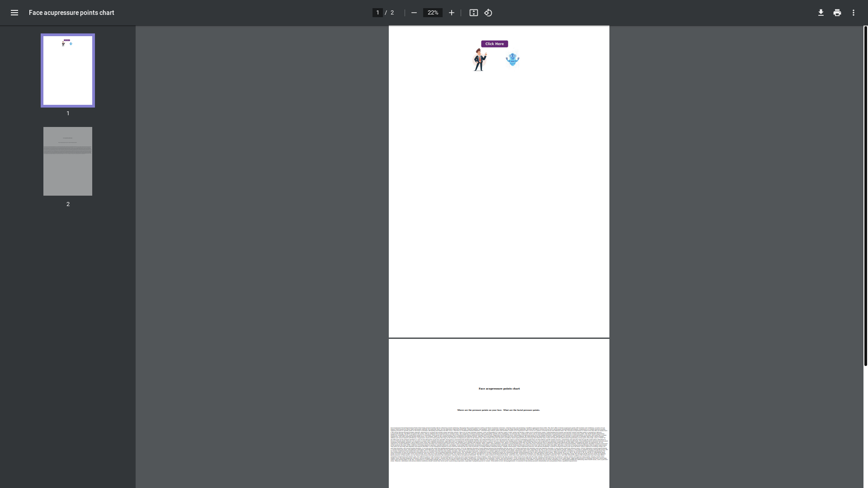Select the 22% zoom level field
The image size is (868, 488).
tap(433, 13)
